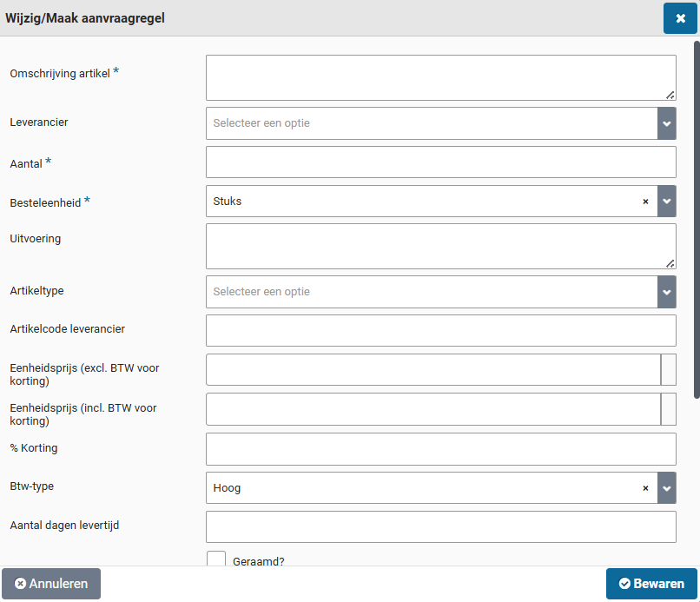Click the Aantal dagen levertijd field
The width and height of the screenshot is (700, 602).
pyautogui.click(x=440, y=527)
